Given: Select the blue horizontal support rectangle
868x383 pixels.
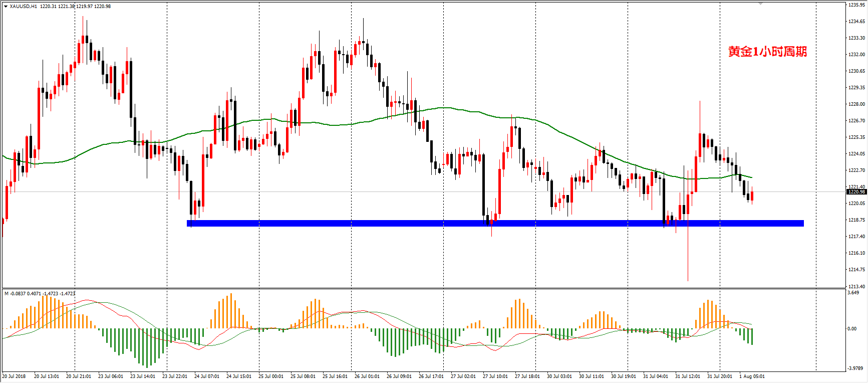Looking at the screenshot, I should (495, 224).
